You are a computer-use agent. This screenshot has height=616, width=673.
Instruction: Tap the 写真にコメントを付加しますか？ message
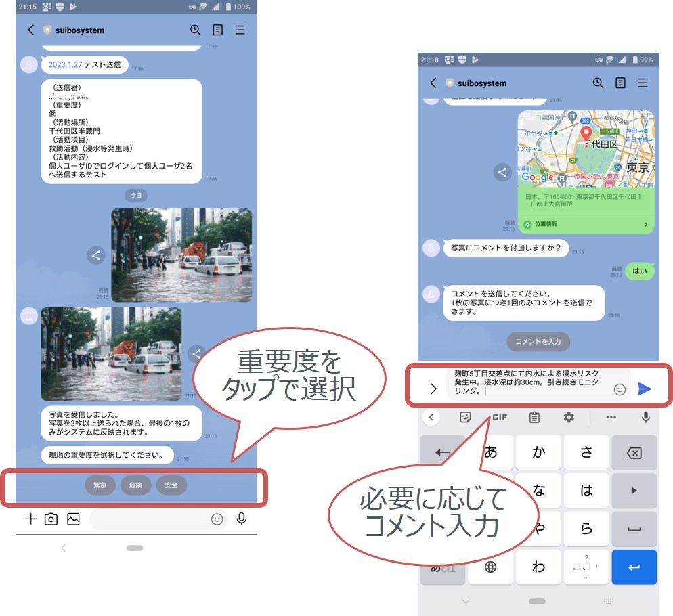[x=506, y=248]
